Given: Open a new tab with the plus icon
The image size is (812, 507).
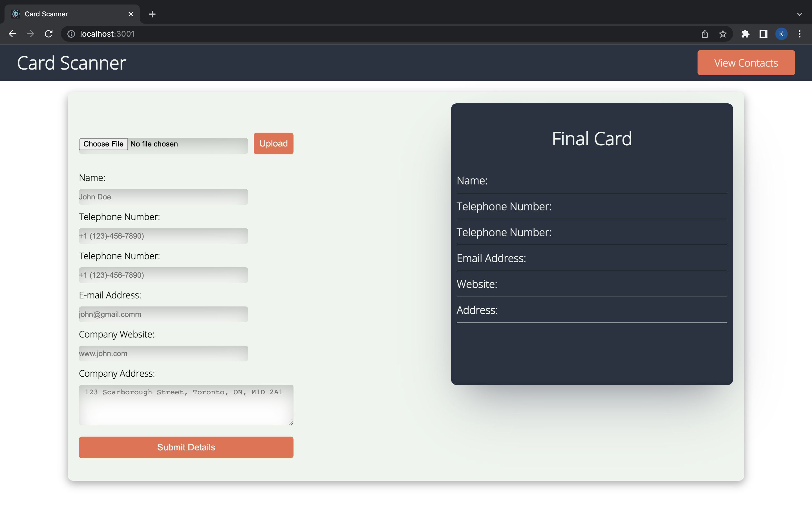Looking at the screenshot, I should [x=152, y=14].
